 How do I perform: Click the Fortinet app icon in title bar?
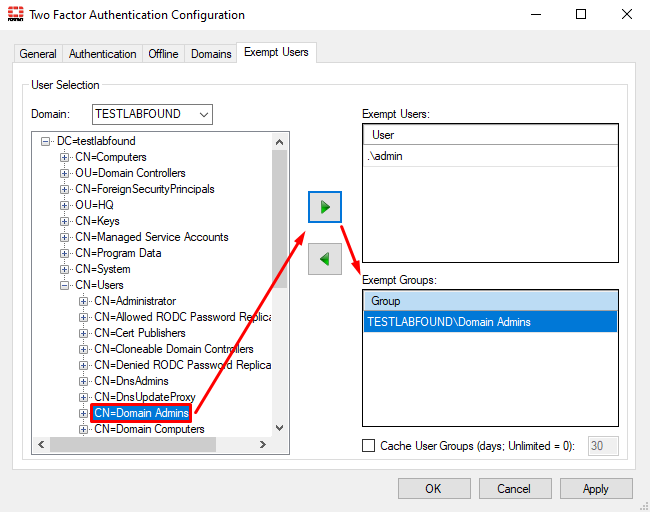click(x=15, y=14)
